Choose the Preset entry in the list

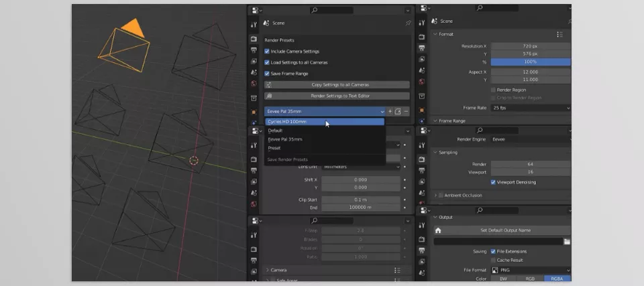(325, 148)
